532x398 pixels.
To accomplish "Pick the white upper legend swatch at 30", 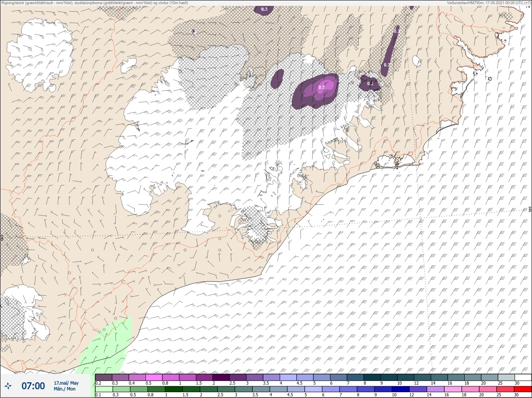I will click(523, 377).
